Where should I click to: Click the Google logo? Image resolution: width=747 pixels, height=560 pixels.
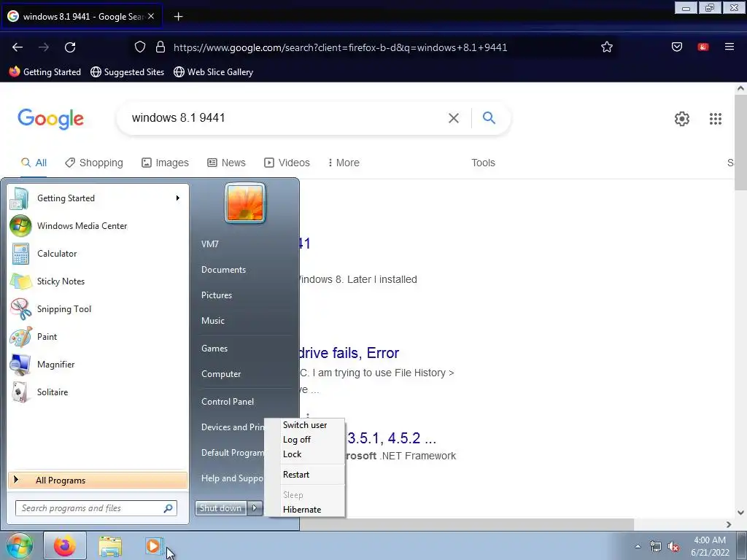click(x=50, y=119)
